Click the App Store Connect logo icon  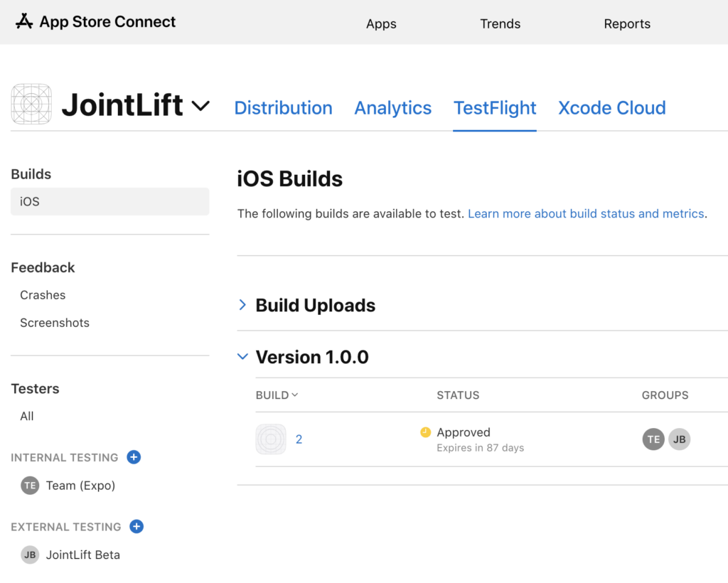pos(24,21)
